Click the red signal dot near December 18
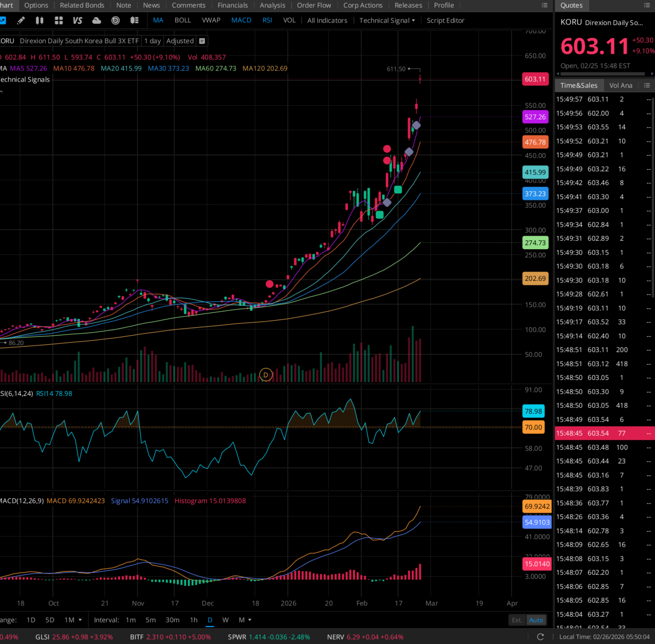This screenshot has height=644, width=655. point(270,284)
